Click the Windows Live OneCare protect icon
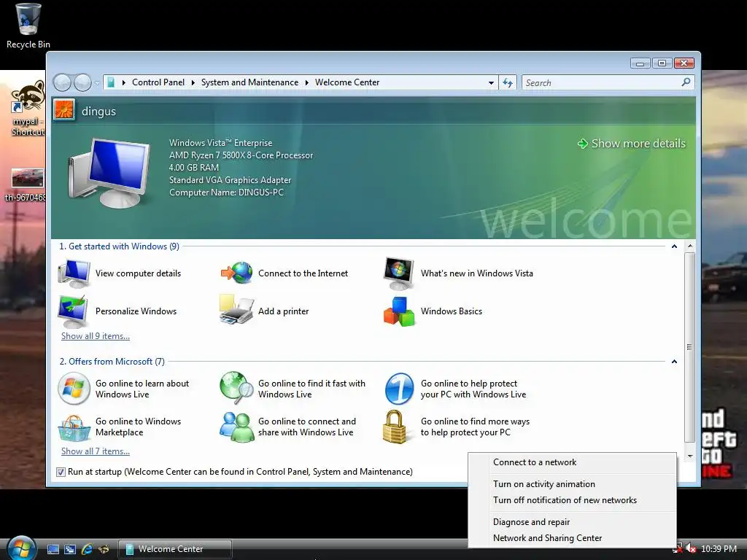 click(x=399, y=389)
